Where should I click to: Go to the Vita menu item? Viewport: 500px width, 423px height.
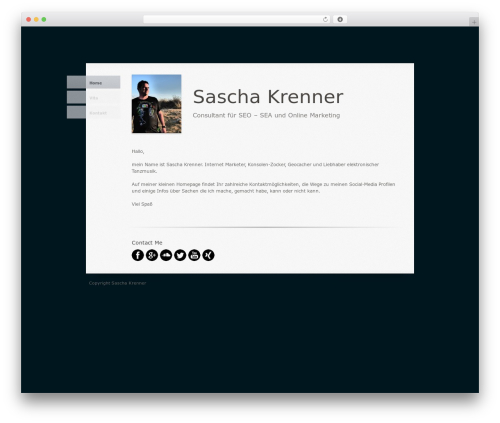94,98
